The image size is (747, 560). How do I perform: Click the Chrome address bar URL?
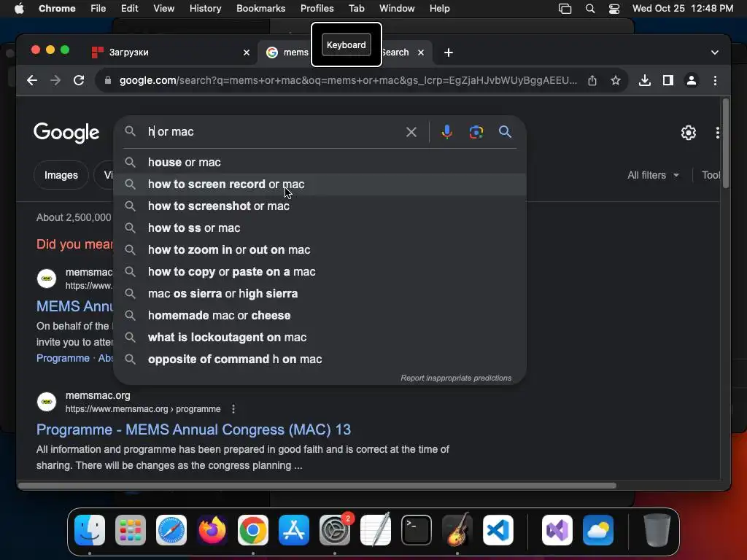click(348, 80)
